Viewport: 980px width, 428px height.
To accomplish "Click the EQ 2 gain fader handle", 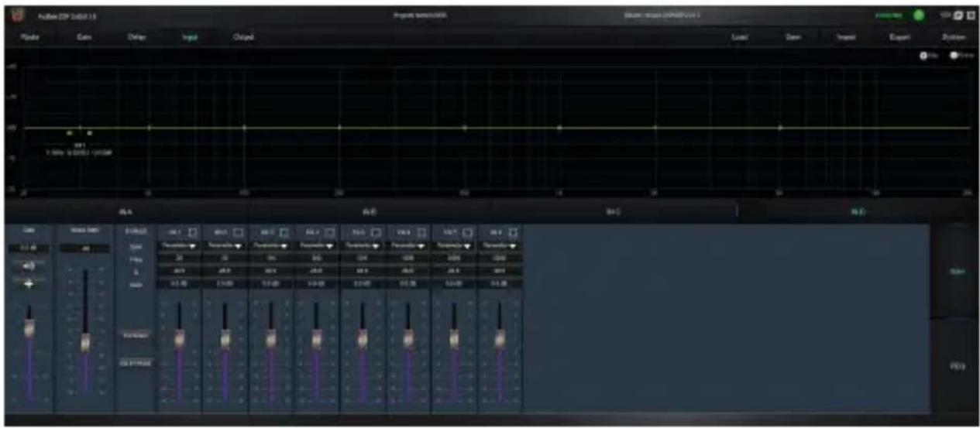I will coord(225,338).
